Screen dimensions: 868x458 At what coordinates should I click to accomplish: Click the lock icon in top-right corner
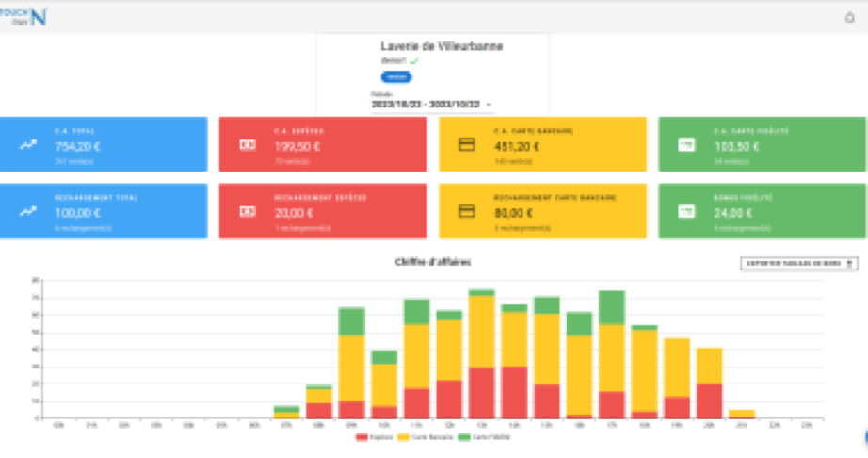coord(851,16)
